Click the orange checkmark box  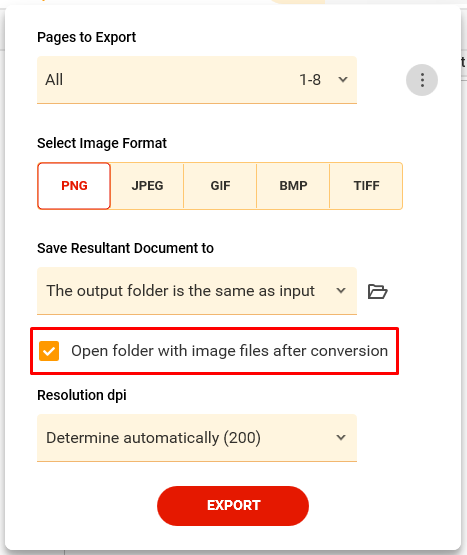click(49, 351)
